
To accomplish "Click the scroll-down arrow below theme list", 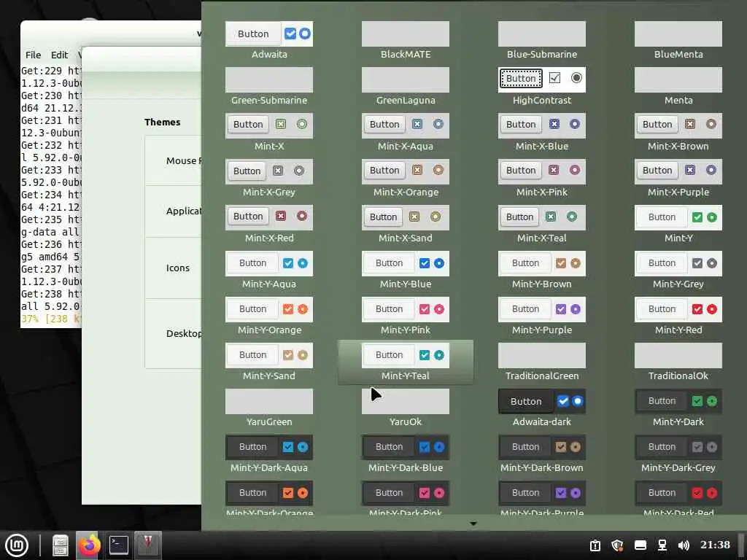I will coord(473,524).
